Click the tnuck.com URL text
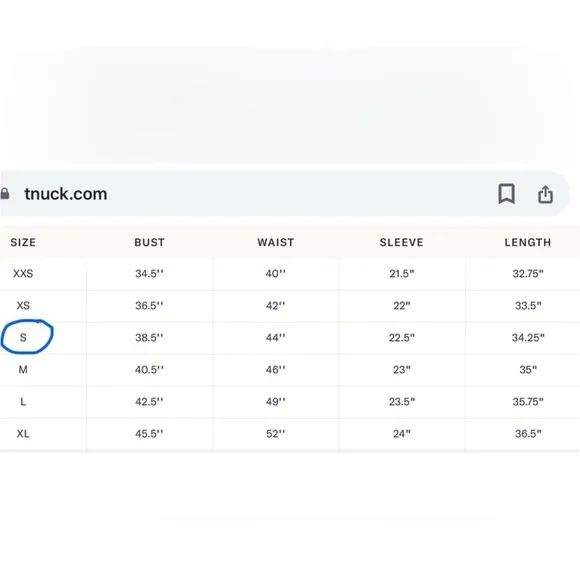 coord(66,194)
